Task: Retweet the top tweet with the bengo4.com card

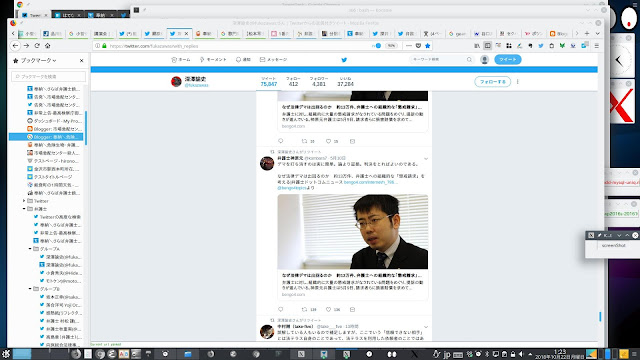Action: pyautogui.click(x=304, y=141)
